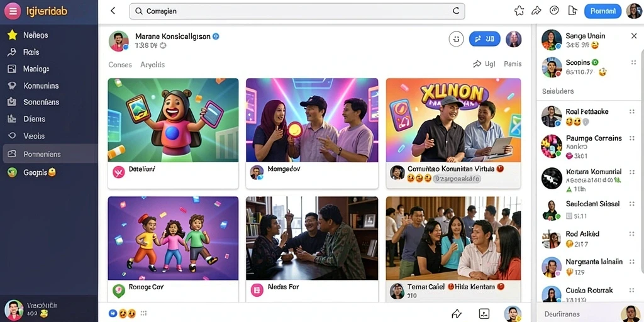Close the right panel with the X

tap(634, 36)
